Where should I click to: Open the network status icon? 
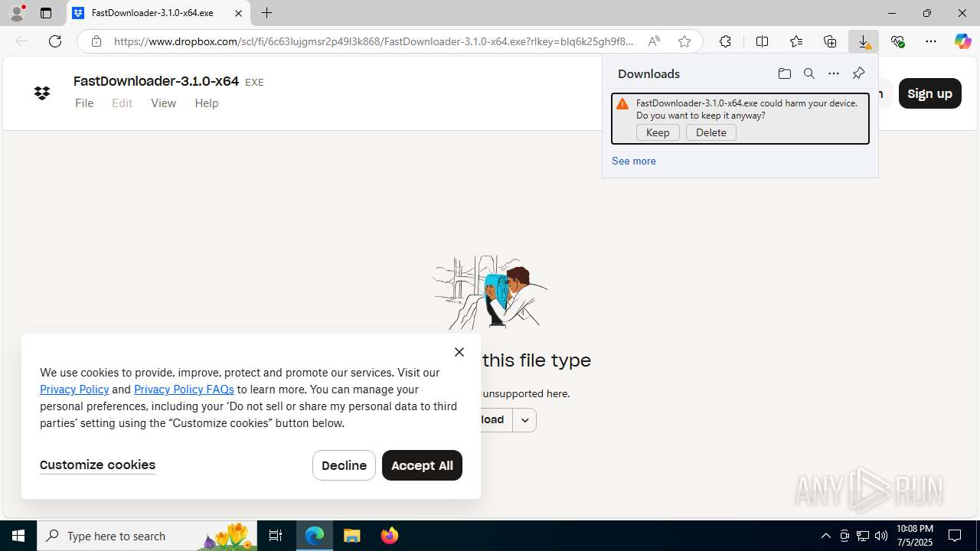coord(863,536)
